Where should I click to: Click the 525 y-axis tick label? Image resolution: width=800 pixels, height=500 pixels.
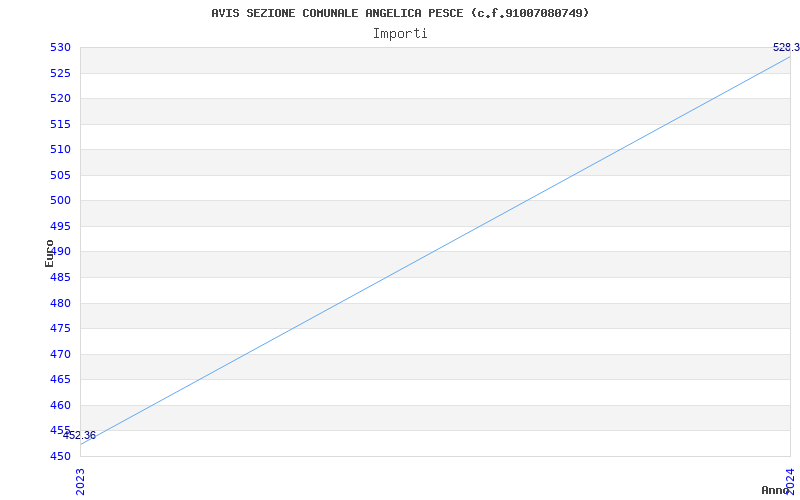click(x=60, y=73)
